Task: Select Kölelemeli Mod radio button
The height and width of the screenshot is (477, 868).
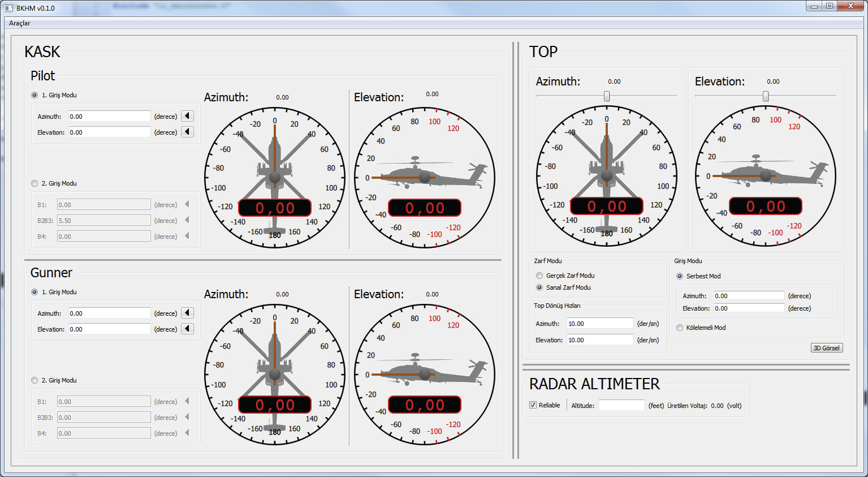Action: (680, 328)
